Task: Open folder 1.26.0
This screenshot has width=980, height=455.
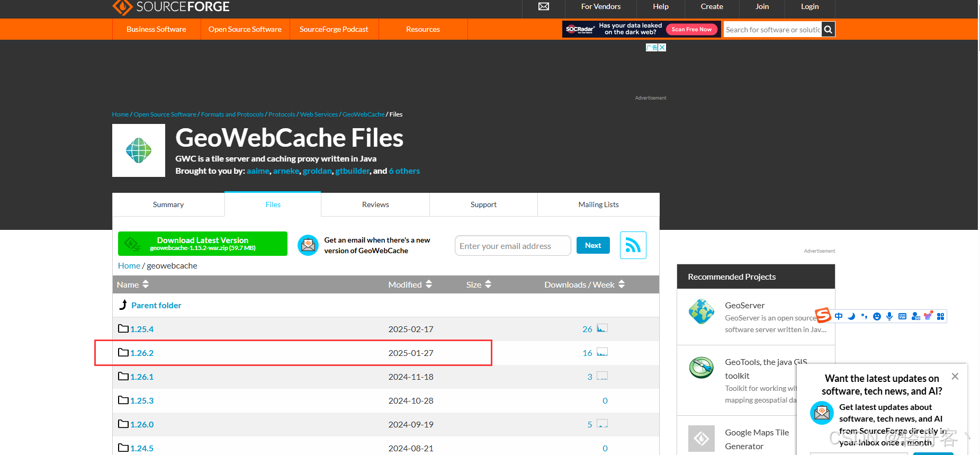Action: coord(142,424)
